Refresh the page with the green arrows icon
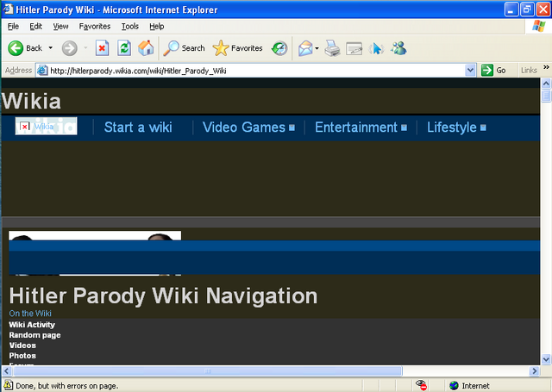The image size is (552, 392). point(124,48)
